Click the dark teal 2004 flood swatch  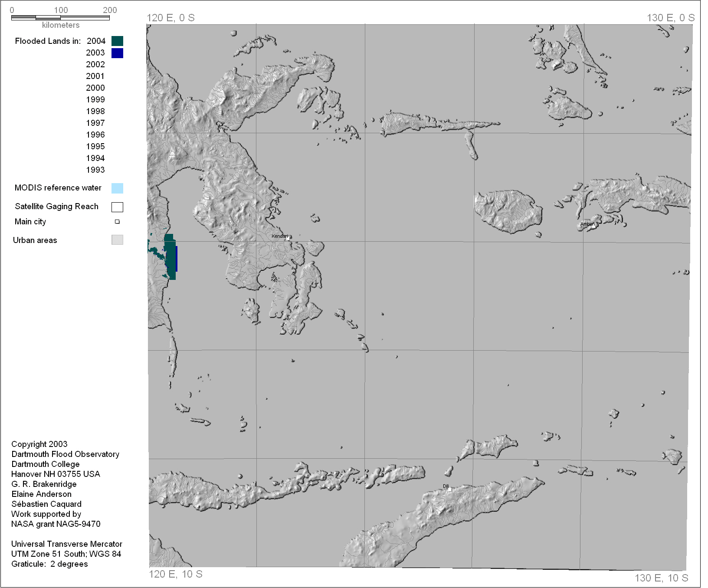(x=117, y=41)
